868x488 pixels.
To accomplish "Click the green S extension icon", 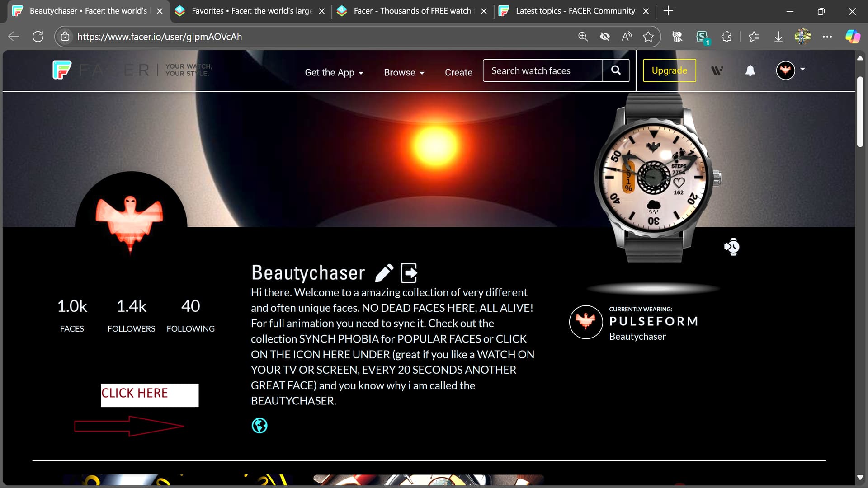I will tap(703, 37).
